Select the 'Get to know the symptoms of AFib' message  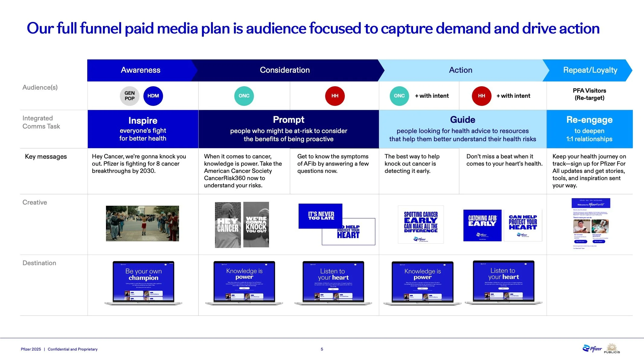(x=333, y=164)
